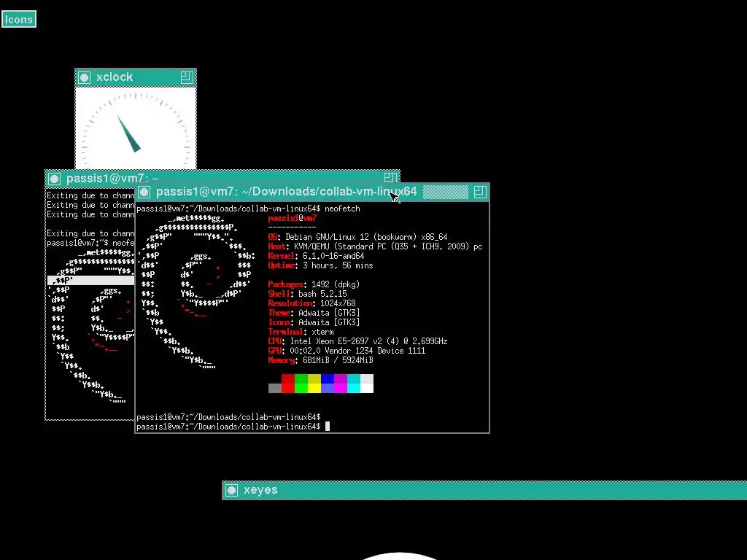This screenshot has width=747, height=560.
Task: Maximize the passis1@vm7: ~ terminal window
Action: [390, 177]
